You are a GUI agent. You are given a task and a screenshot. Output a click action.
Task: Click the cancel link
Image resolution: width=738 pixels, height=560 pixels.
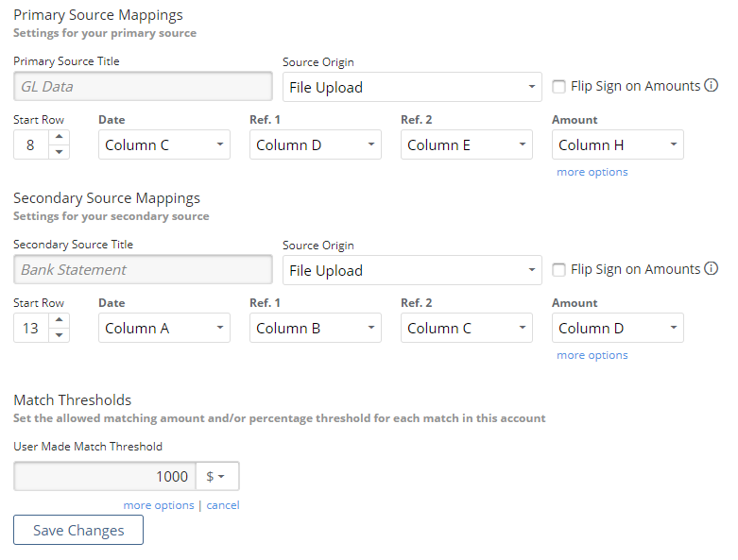(x=223, y=505)
